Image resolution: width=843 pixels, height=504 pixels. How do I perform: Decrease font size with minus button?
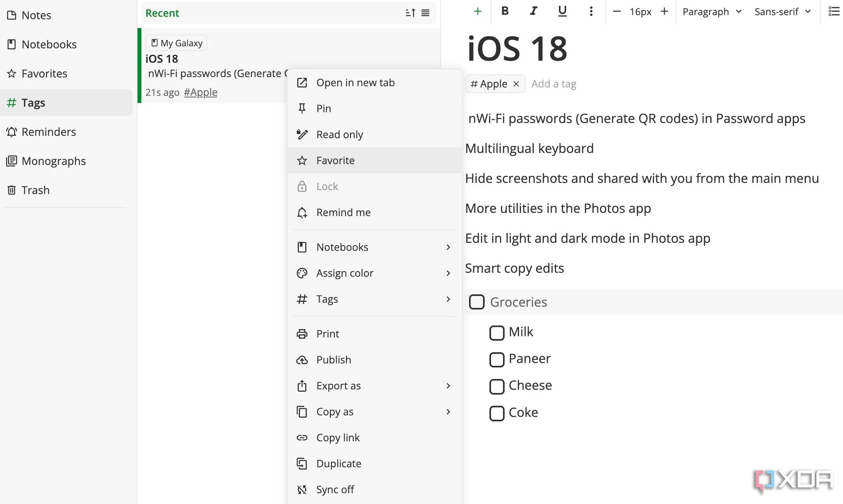pyautogui.click(x=616, y=12)
